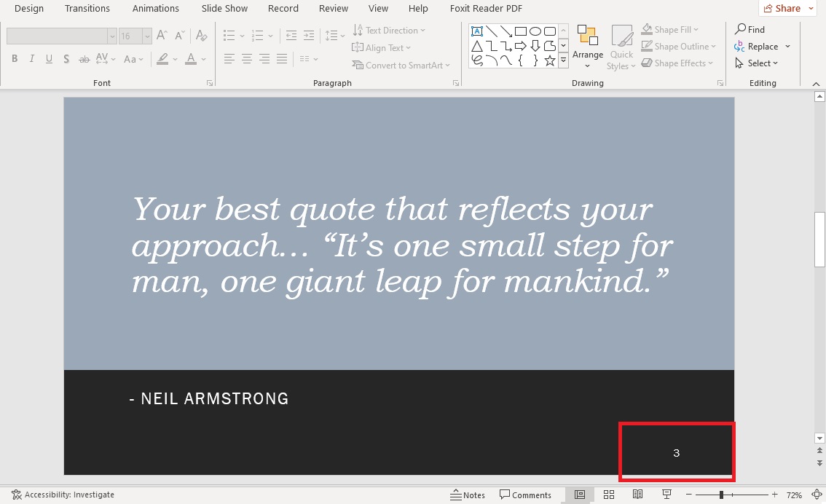Switch to the Animations tab
This screenshot has width=826, height=504.
[155, 8]
